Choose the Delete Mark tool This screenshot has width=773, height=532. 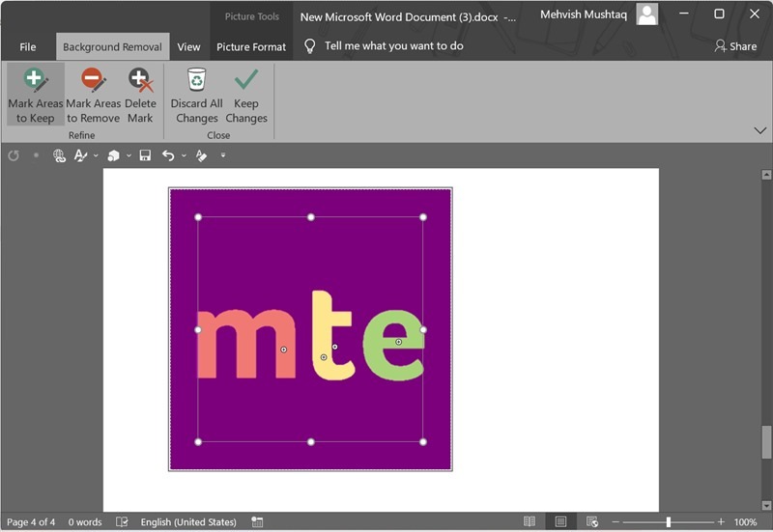(x=140, y=96)
